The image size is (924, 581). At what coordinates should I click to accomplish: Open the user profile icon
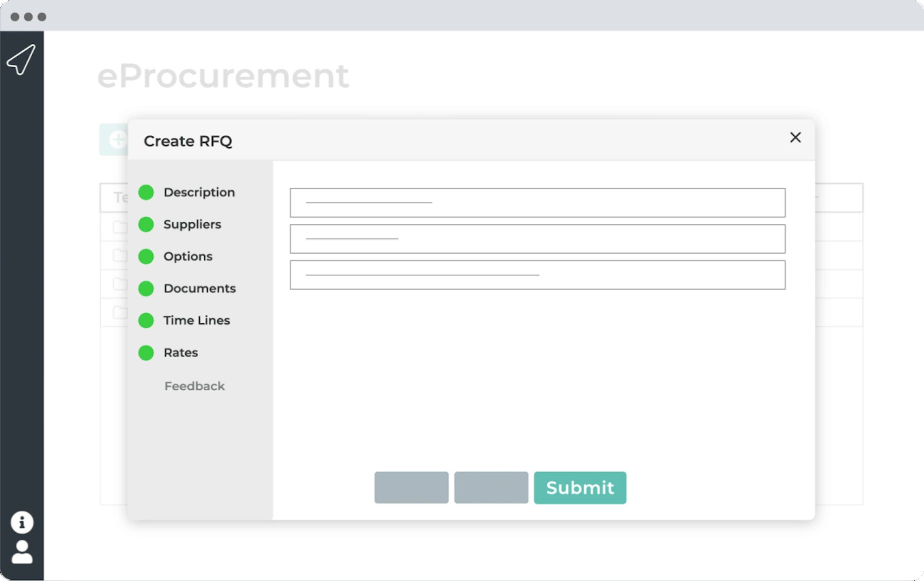tap(22, 552)
